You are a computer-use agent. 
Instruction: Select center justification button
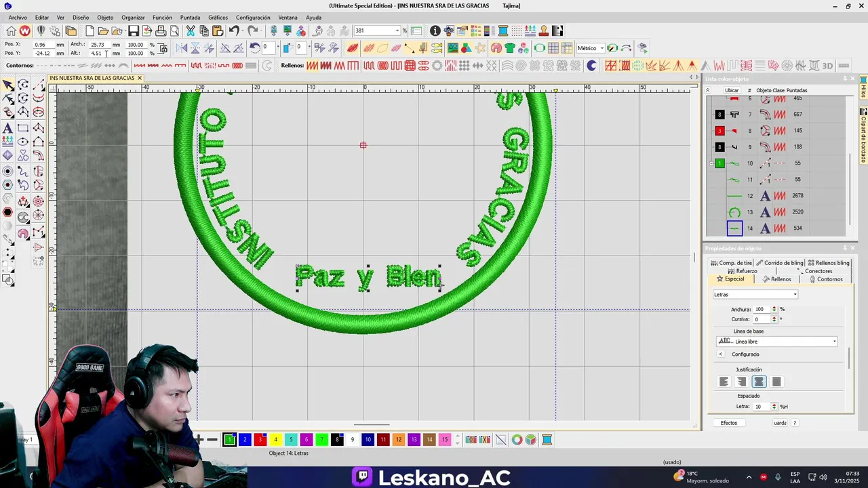[x=759, y=382]
